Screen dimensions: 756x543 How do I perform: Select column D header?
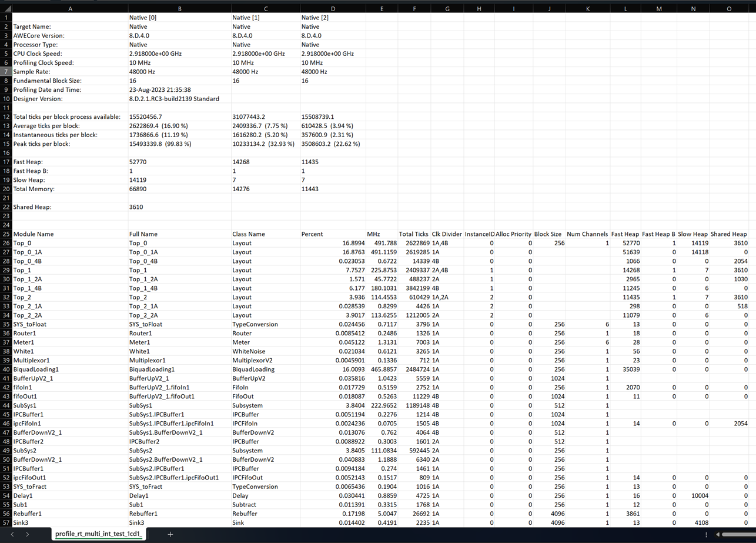click(333, 9)
